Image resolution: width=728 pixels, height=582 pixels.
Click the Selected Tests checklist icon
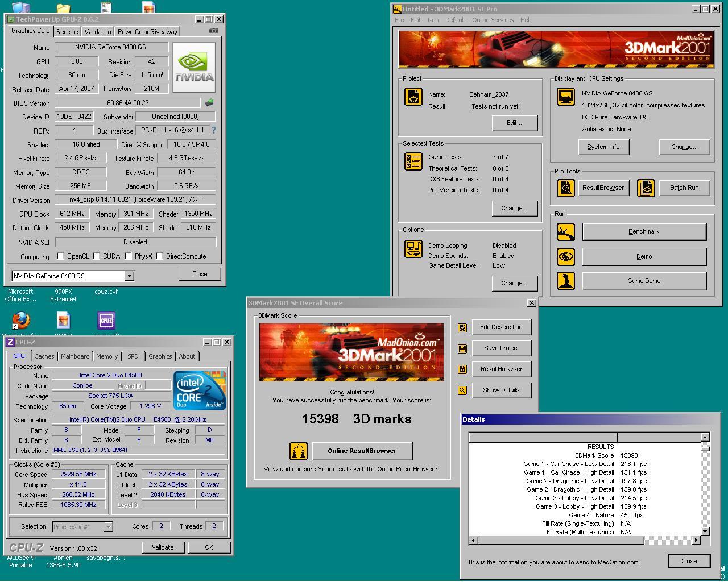pyautogui.click(x=413, y=161)
